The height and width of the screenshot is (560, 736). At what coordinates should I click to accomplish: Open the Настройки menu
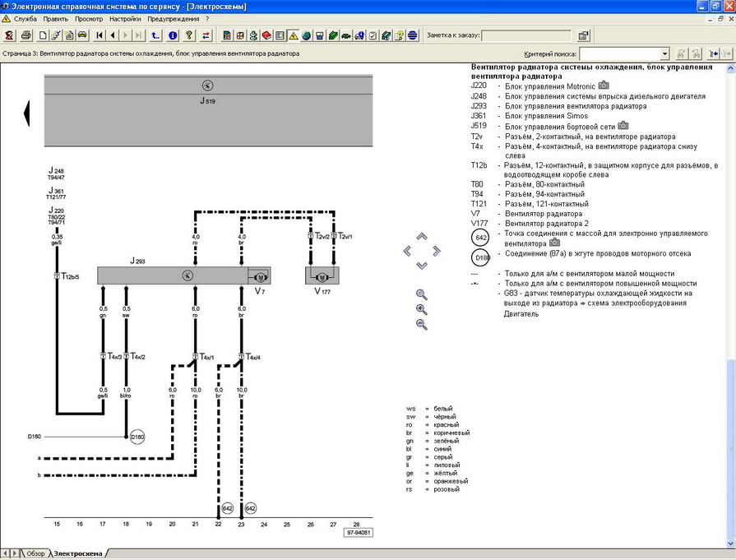(x=125, y=18)
